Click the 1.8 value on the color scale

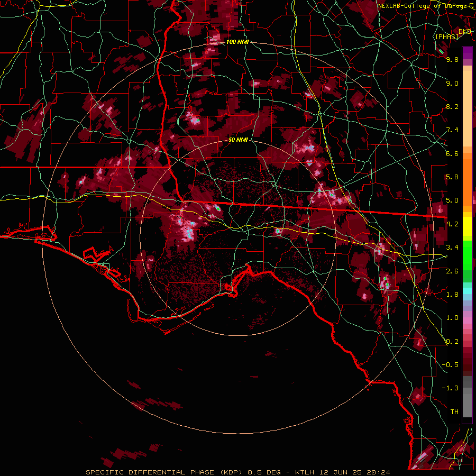(x=452, y=295)
